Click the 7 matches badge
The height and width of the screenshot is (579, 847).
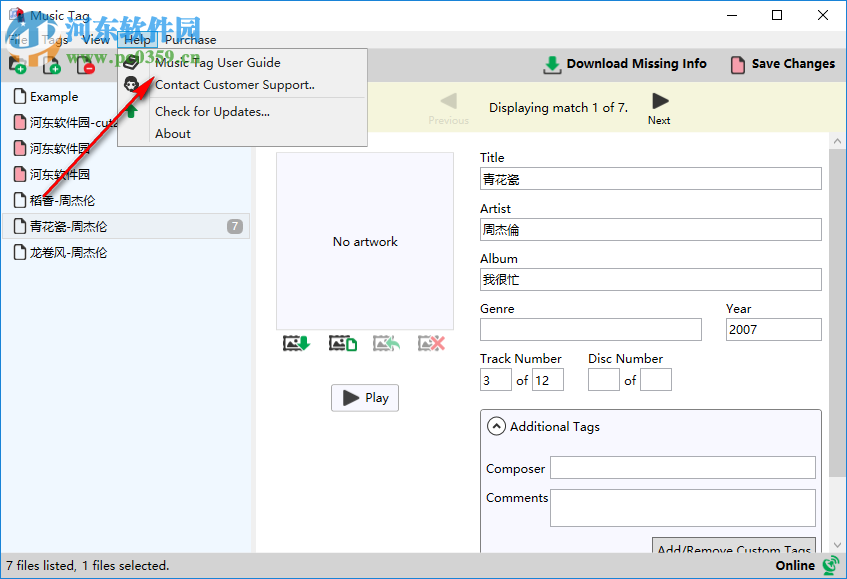(234, 226)
